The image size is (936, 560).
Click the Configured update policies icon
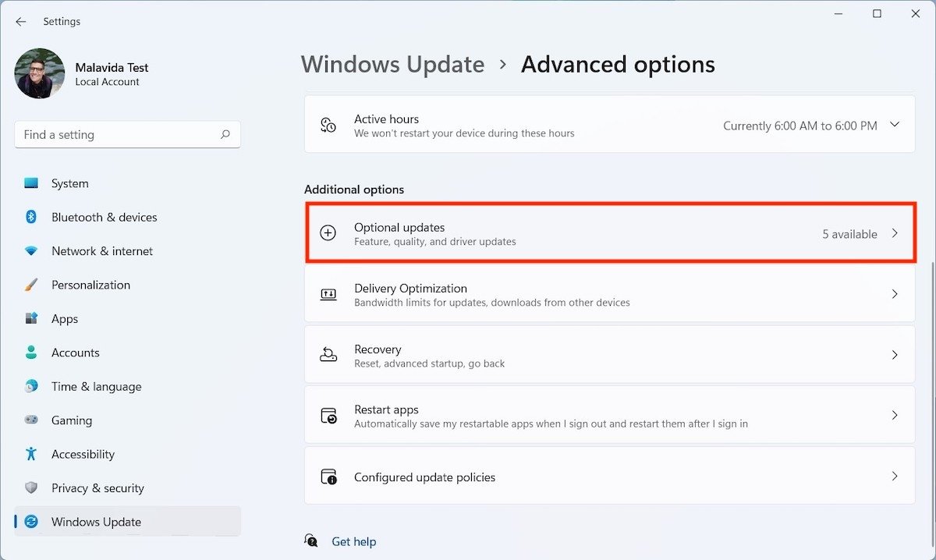click(x=328, y=477)
